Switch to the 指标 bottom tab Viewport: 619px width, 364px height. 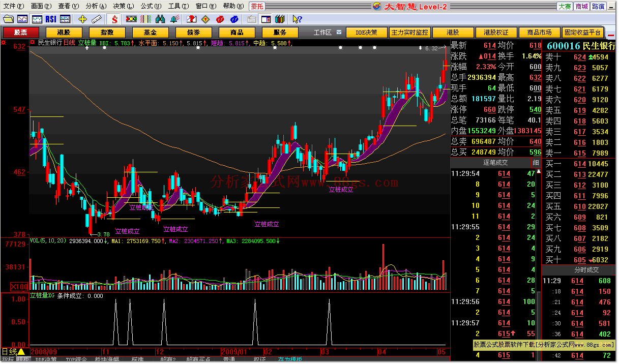(8, 360)
